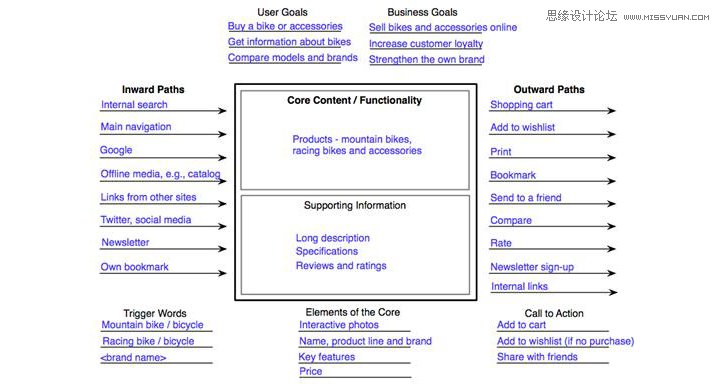Open the 'Send to a friend' link
The height and width of the screenshot is (388, 720).
(526, 198)
